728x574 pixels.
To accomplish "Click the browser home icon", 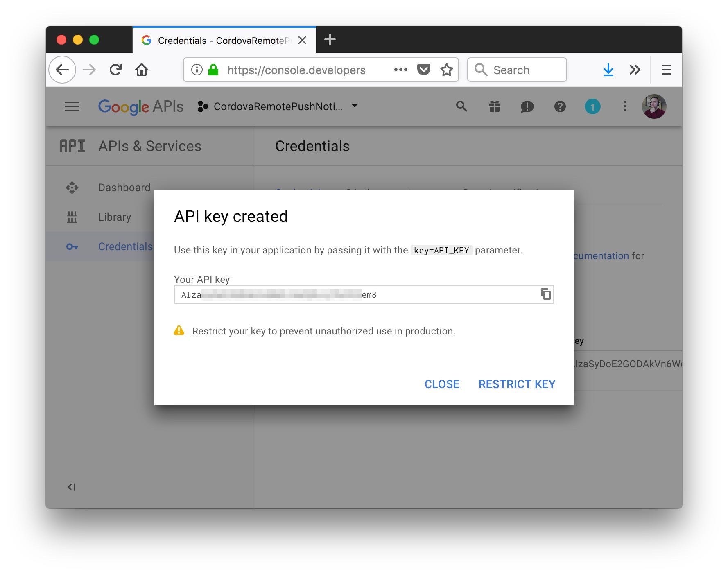I will (x=142, y=70).
